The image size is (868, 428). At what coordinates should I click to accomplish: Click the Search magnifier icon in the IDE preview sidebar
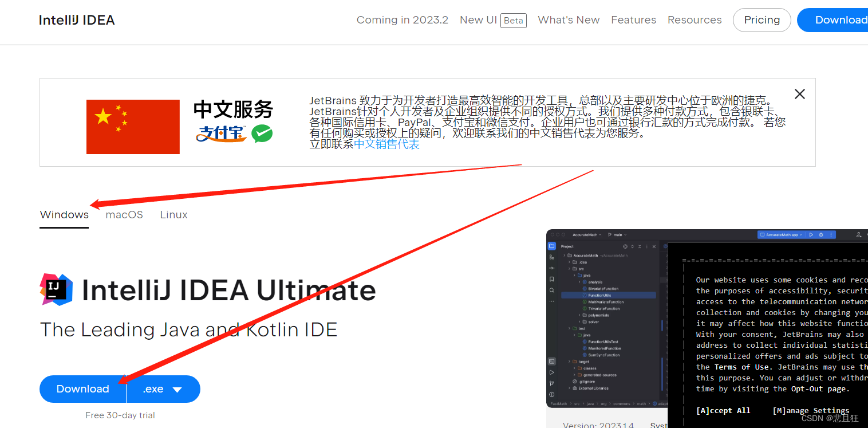(552, 290)
